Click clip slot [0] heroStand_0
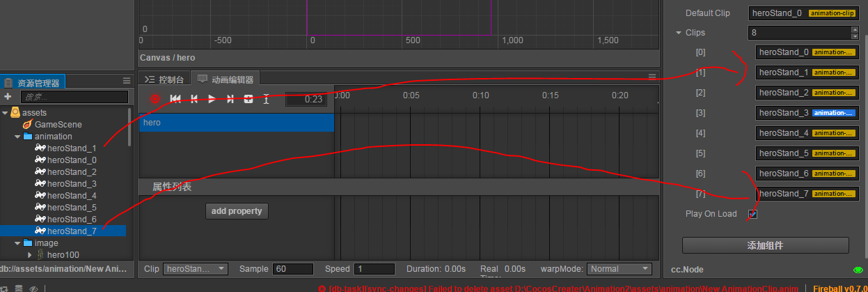This screenshot has width=868, height=292. pyautogui.click(x=807, y=52)
